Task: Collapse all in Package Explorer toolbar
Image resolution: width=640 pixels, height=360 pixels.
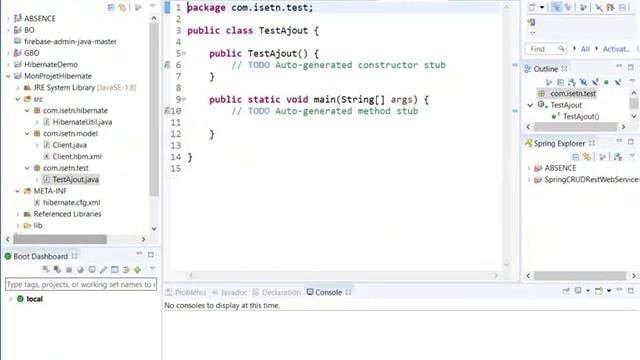Action: [x=111, y=7]
